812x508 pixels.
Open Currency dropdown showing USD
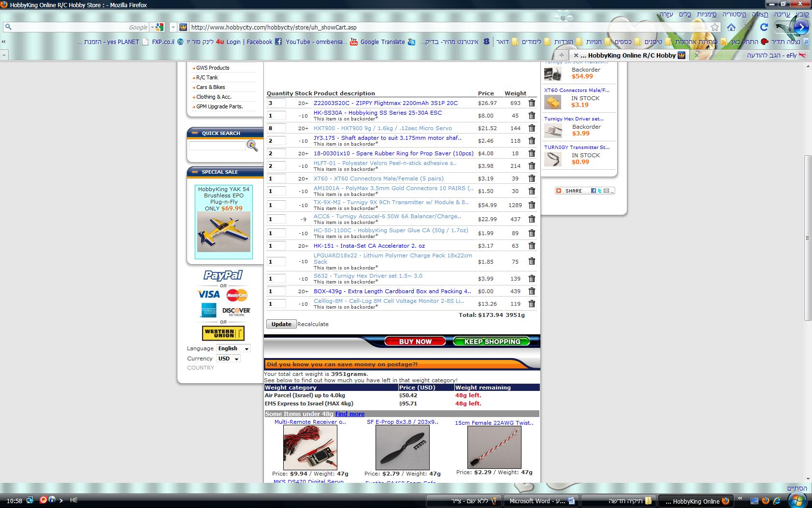(x=228, y=359)
